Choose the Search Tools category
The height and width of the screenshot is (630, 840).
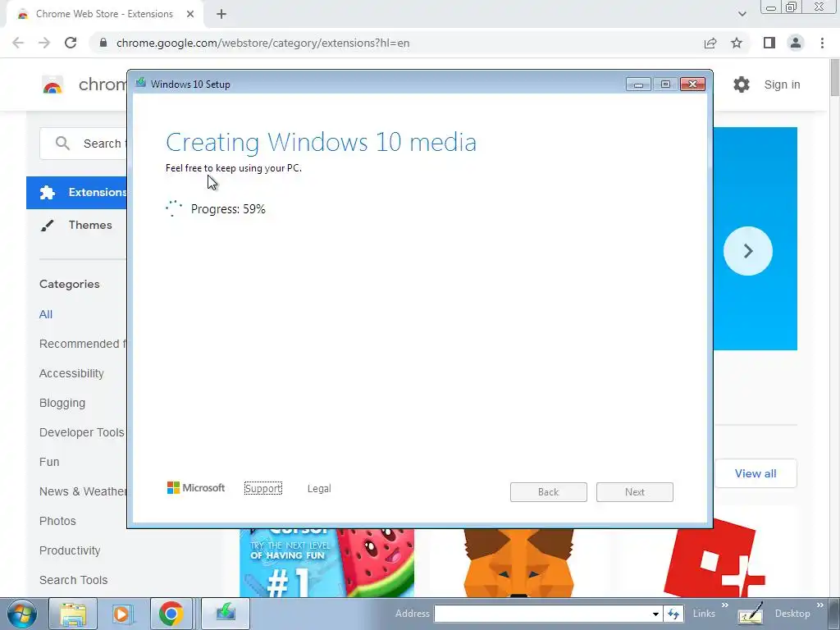point(73,580)
